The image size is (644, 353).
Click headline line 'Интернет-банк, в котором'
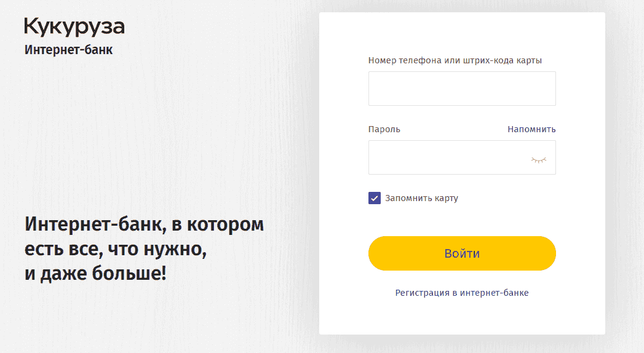click(x=144, y=224)
